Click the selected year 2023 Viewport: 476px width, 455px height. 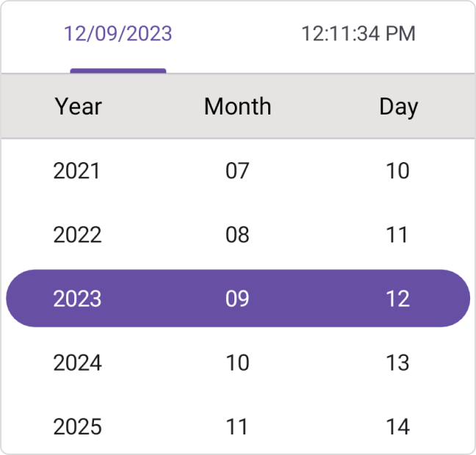(77, 299)
